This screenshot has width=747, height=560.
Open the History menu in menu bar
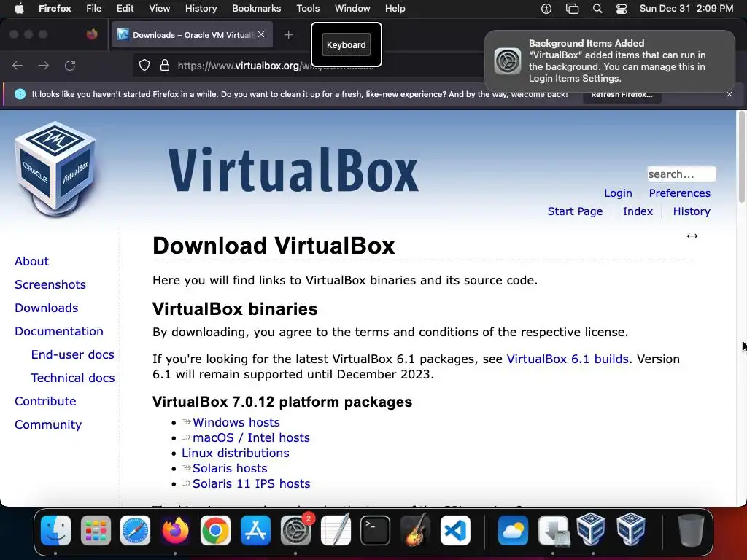(x=201, y=9)
